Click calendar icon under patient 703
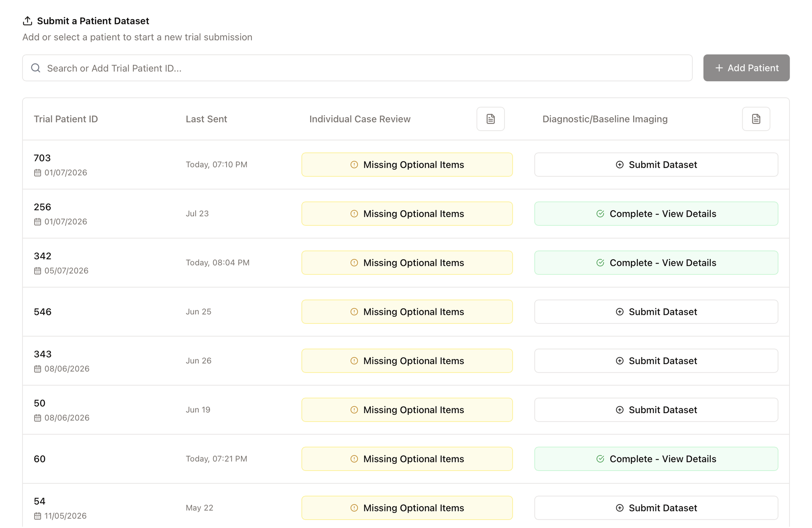 tap(37, 172)
